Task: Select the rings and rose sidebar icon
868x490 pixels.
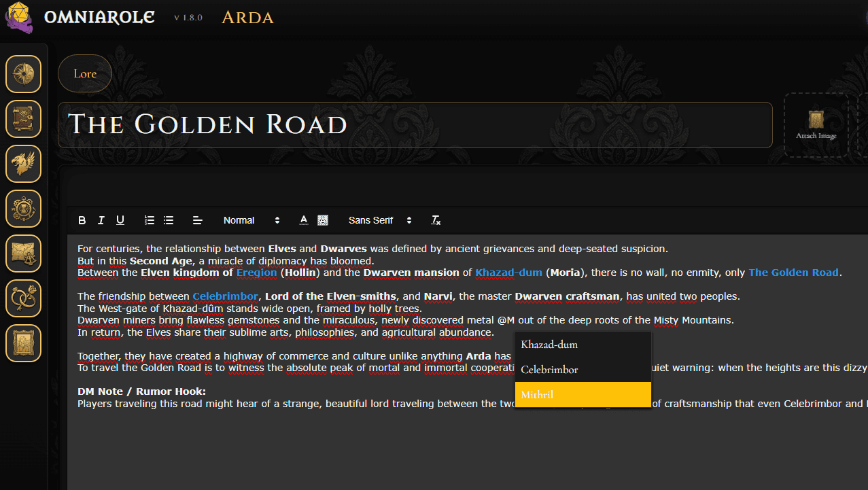Action: point(24,298)
